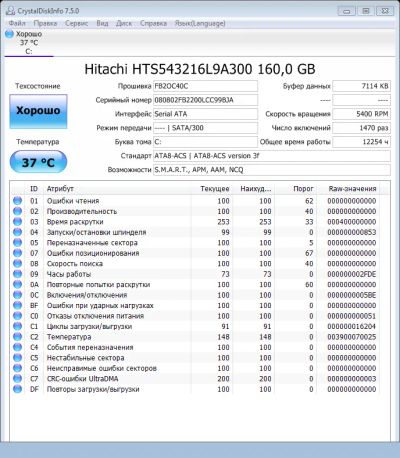Click the 37 °C temperature button

(38, 162)
